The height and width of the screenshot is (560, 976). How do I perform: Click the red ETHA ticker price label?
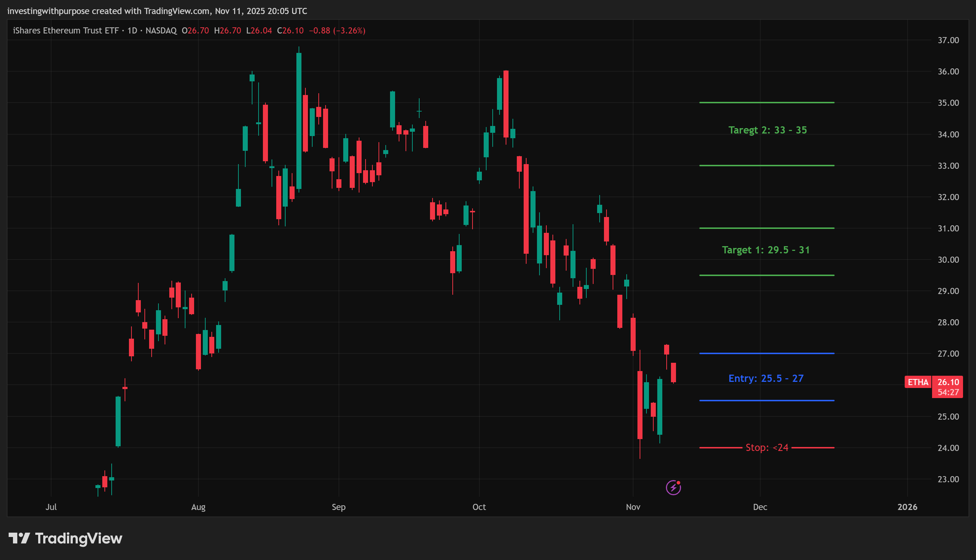click(918, 382)
